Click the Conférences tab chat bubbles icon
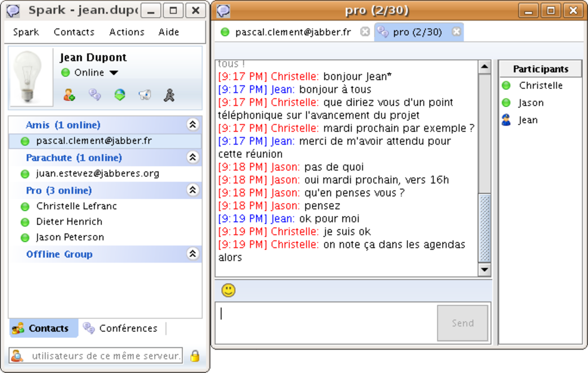The height and width of the screenshot is (373, 588). click(x=89, y=328)
